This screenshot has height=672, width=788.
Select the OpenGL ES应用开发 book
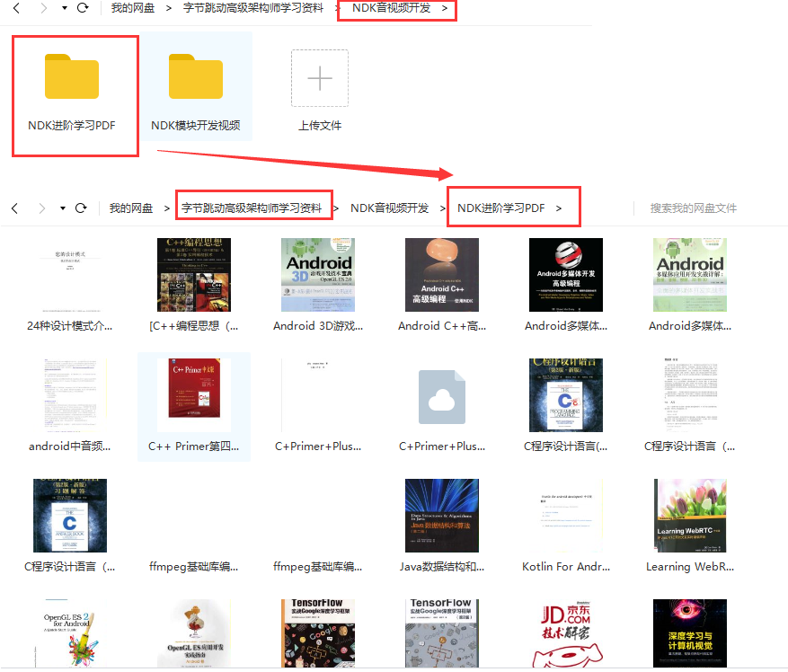point(194,632)
